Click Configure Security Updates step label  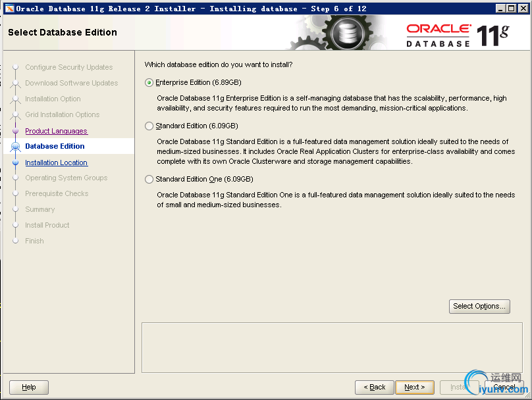[x=69, y=67]
